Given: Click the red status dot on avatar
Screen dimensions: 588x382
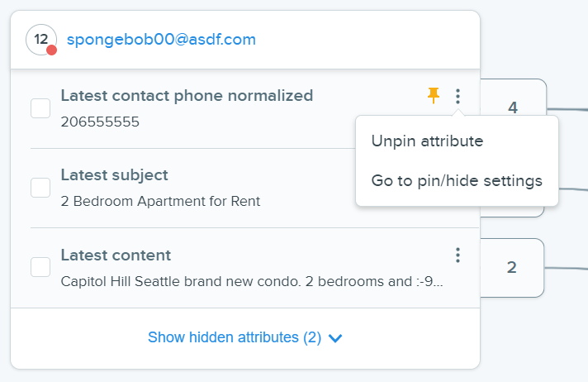Looking at the screenshot, I should (x=52, y=50).
